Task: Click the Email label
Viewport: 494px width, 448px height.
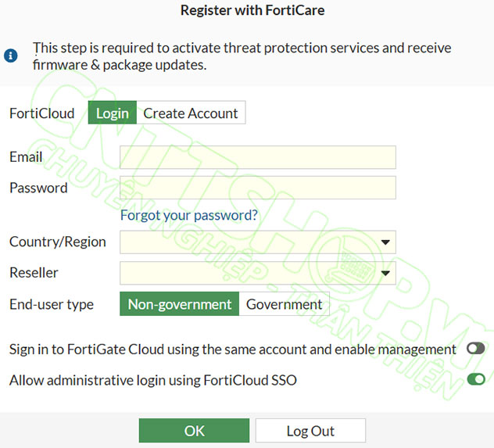Action: 26,156
